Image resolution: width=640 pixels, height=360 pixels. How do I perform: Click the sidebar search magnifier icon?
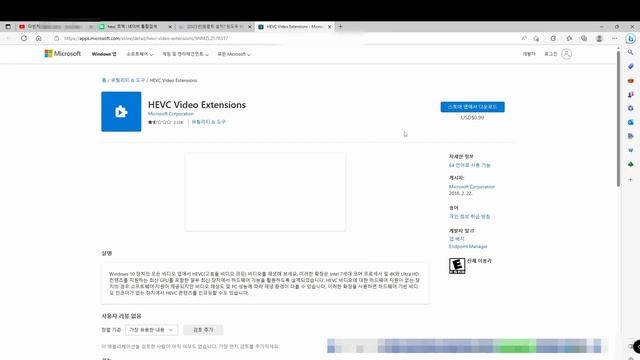(631, 52)
